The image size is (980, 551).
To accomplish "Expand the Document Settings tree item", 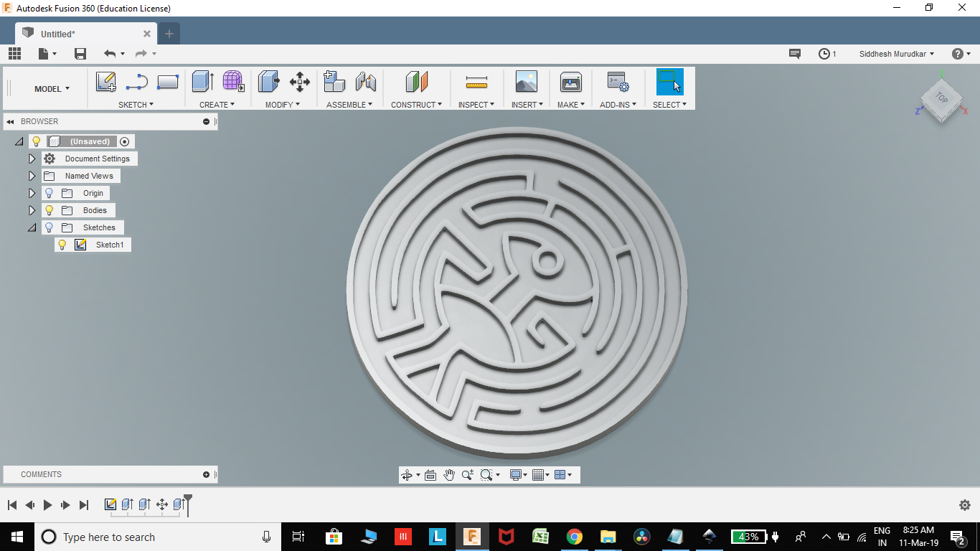I will (x=32, y=158).
